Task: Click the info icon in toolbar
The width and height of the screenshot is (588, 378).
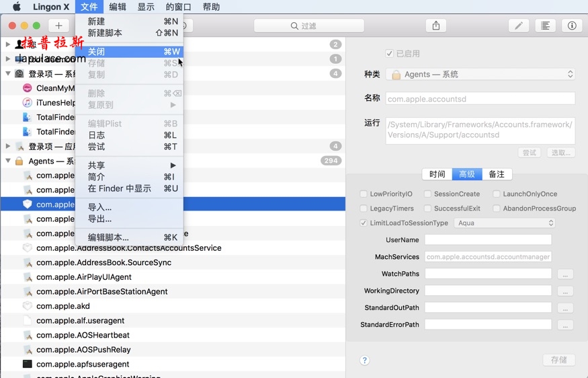Action: 572,26
